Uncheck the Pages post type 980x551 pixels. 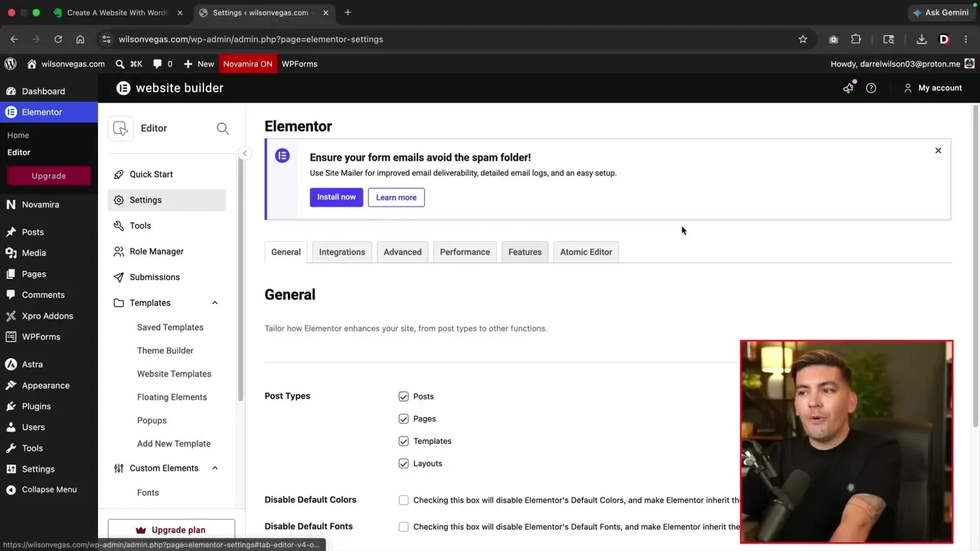pos(403,419)
